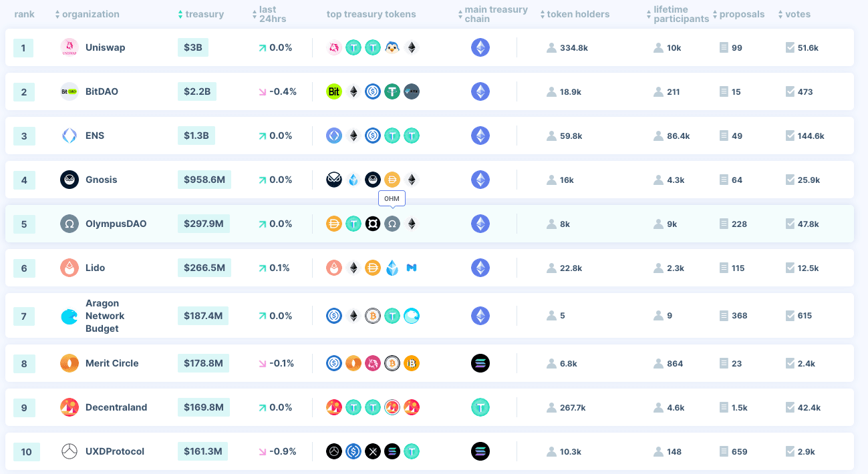Open the Uniswap organization link
The image size is (868, 474).
pos(105,47)
